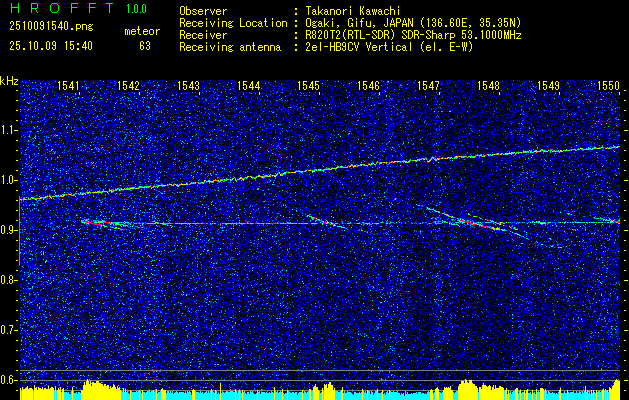Select the 1541 time marker

(69, 86)
